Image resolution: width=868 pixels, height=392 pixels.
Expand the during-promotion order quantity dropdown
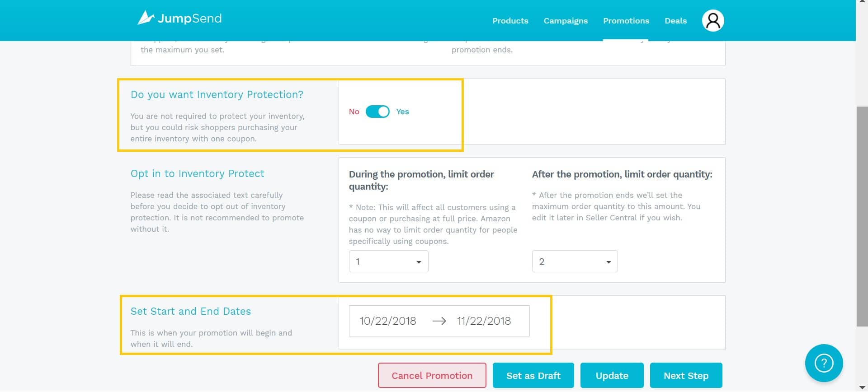tap(388, 261)
